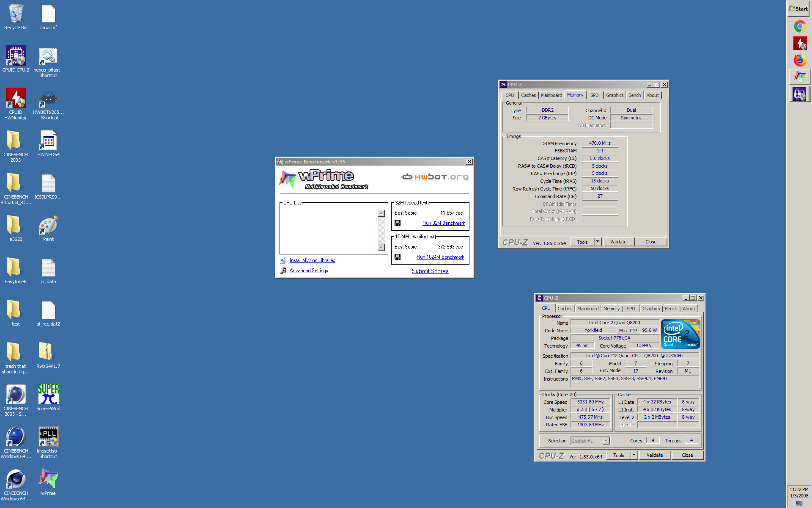Expand Tools dropdown arrow in Memory CPU-Z window
The height and width of the screenshot is (508, 812).
598,242
